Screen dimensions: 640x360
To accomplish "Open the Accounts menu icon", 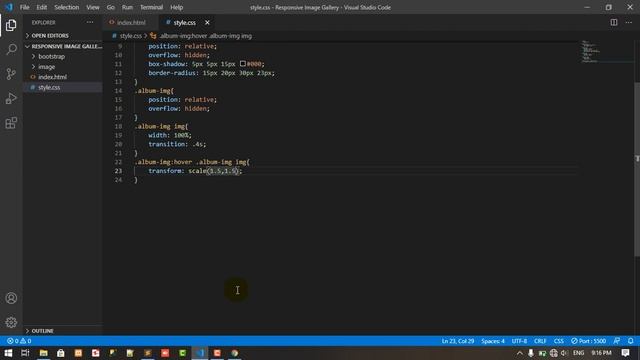I will 11,298.
